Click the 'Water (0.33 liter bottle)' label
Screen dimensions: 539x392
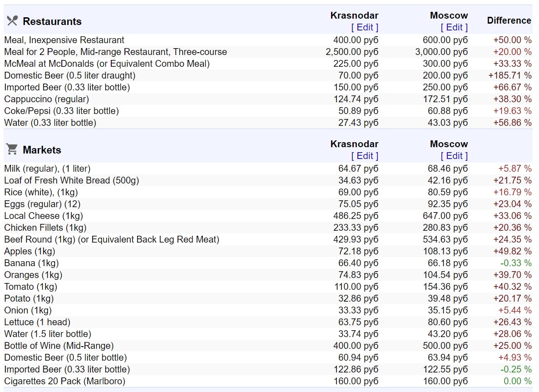50,123
